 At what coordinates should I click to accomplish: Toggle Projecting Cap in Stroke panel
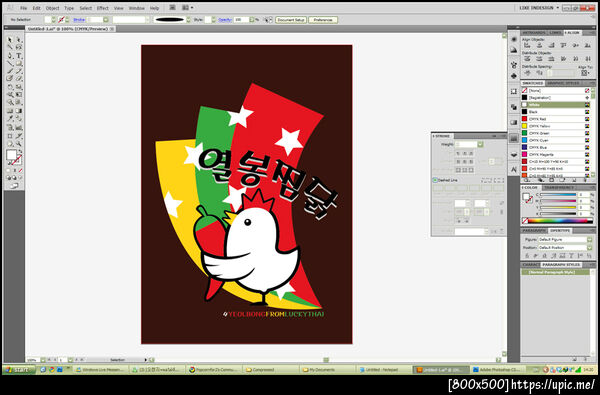[x=471, y=153]
